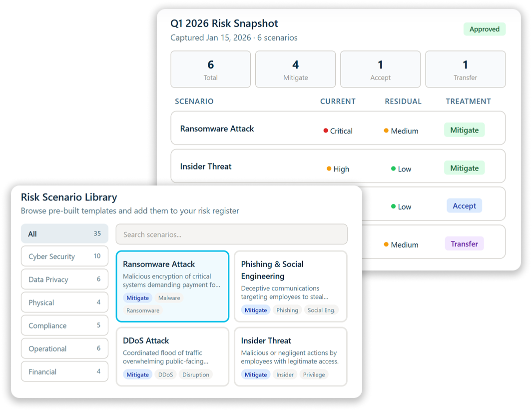Open the Compliance category
The image size is (532, 411).
click(x=64, y=325)
